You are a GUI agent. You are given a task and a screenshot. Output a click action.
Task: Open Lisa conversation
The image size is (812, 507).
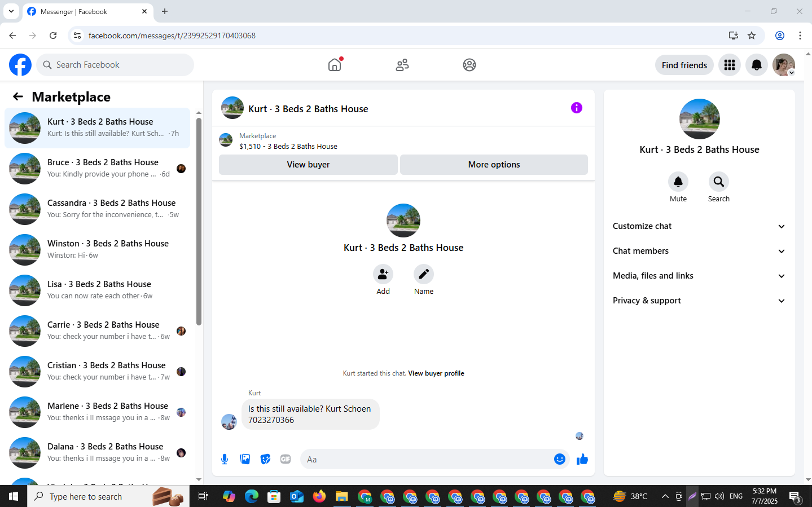97,290
